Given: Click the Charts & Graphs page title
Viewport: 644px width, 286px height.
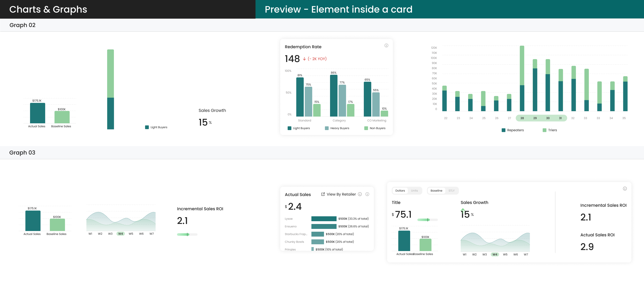Looking at the screenshot, I should pyautogui.click(x=48, y=9).
